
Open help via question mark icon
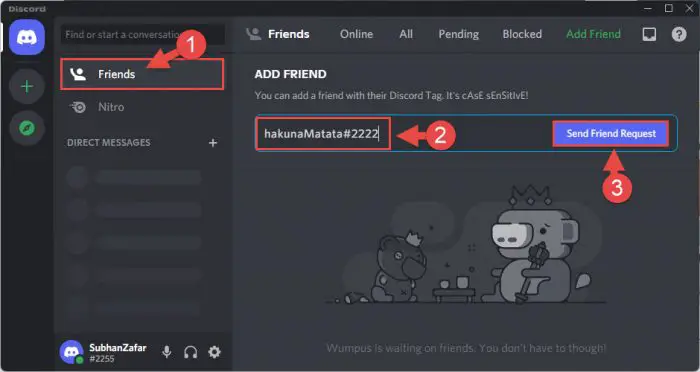click(x=679, y=34)
